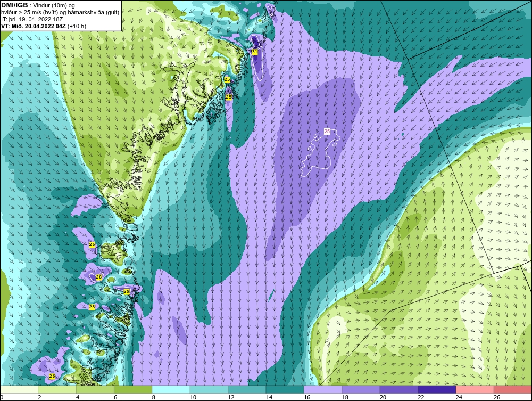Click the 16–18 m/s light purple legend band
532x401 pixels.
(323, 389)
